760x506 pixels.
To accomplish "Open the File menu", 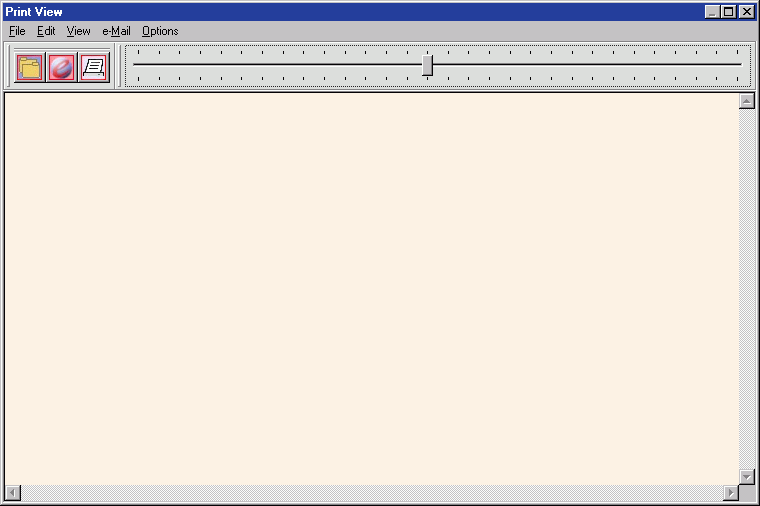I will (x=17, y=31).
